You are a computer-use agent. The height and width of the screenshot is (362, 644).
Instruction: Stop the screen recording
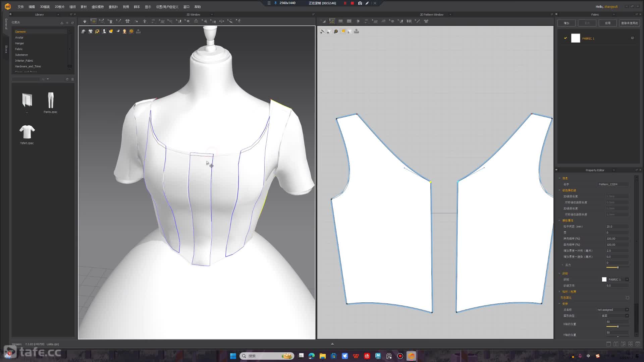click(352, 3)
